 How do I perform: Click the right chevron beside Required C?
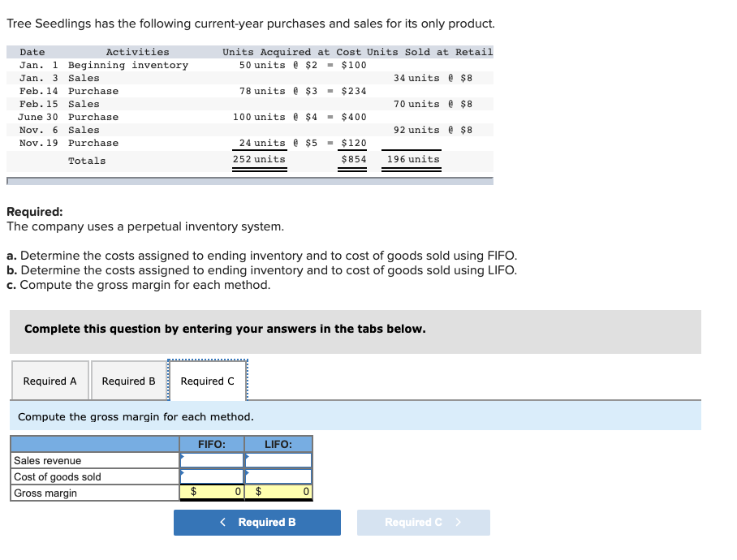point(459,523)
